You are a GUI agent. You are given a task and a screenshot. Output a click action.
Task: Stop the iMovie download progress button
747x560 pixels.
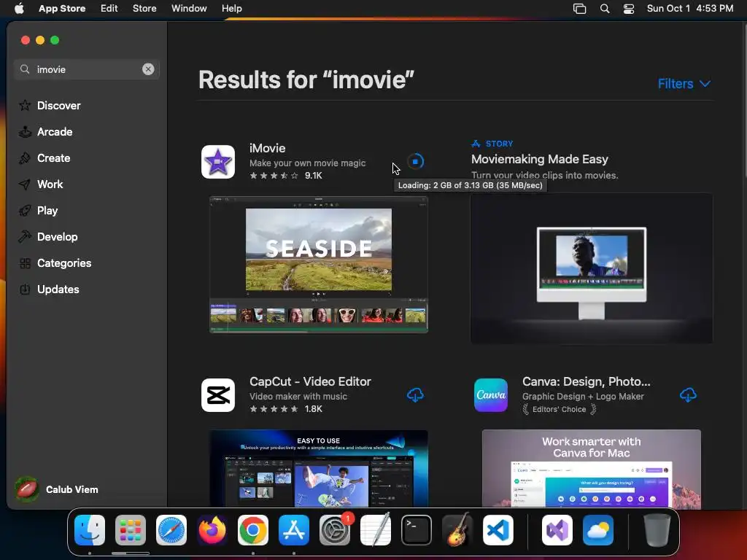[415, 162]
